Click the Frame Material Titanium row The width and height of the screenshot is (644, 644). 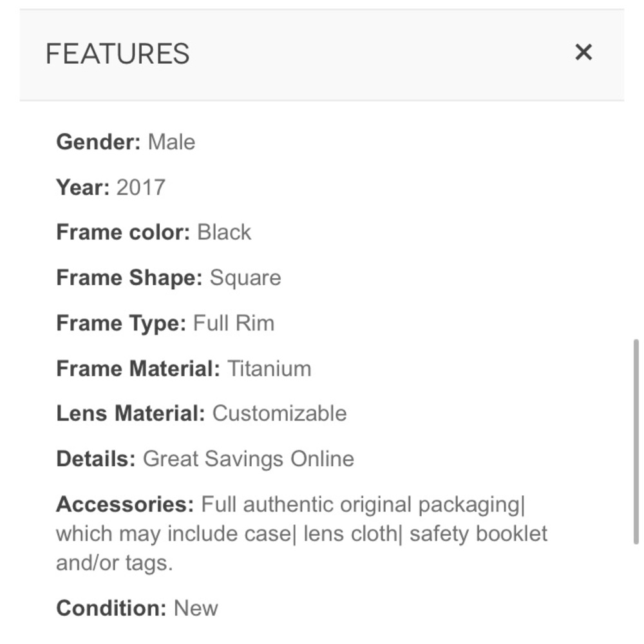pos(184,368)
